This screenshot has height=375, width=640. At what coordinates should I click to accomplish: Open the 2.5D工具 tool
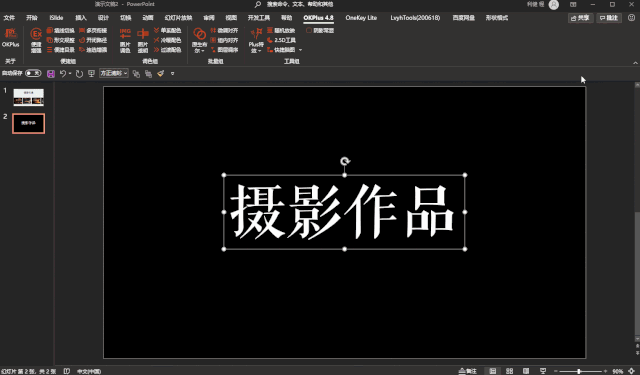tap(281, 40)
